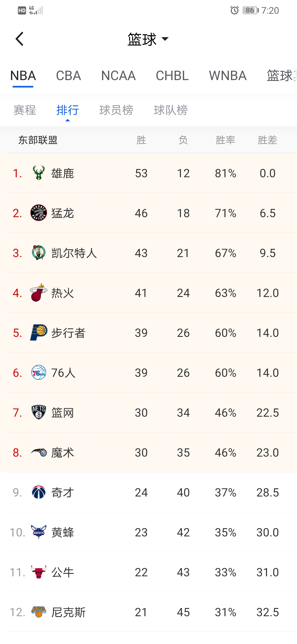Screen dimensions: 297x644
Task: Open the 赛程 schedule tab
Action: [25, 110]
